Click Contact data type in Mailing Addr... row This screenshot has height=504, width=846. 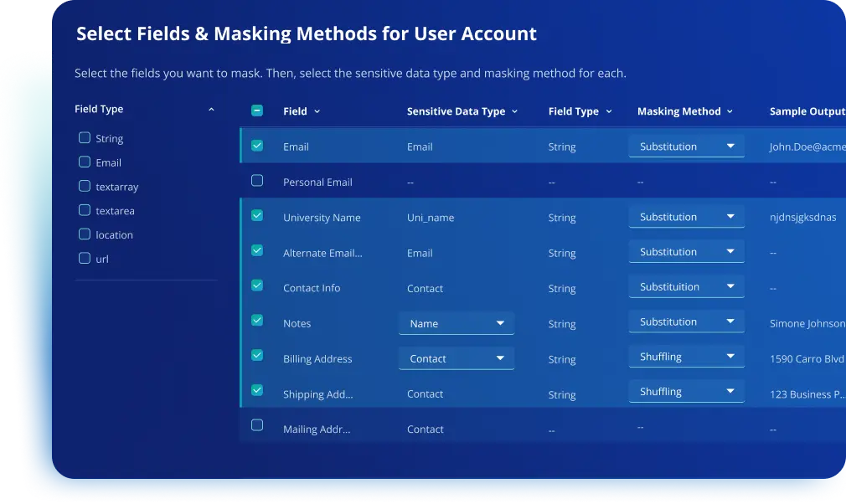(x=426, y=429)
